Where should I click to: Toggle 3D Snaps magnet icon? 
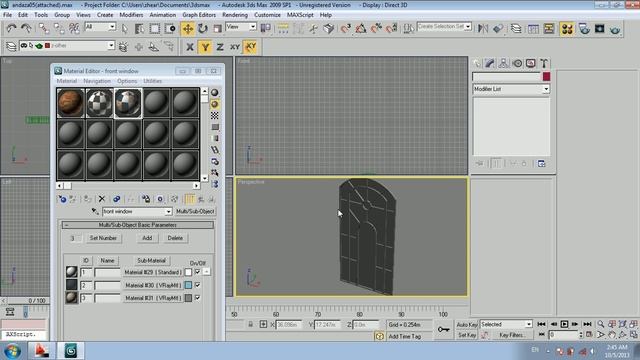pyautogui.click(x=345, y=28)
